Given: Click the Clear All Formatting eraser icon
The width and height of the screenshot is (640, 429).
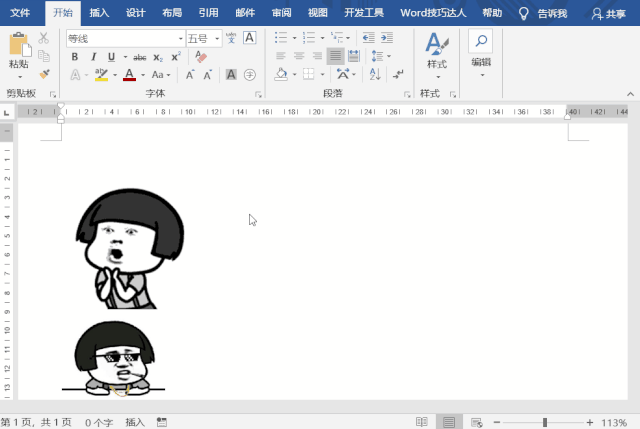Looking at the screenshot, I should [x=201, y=57].
